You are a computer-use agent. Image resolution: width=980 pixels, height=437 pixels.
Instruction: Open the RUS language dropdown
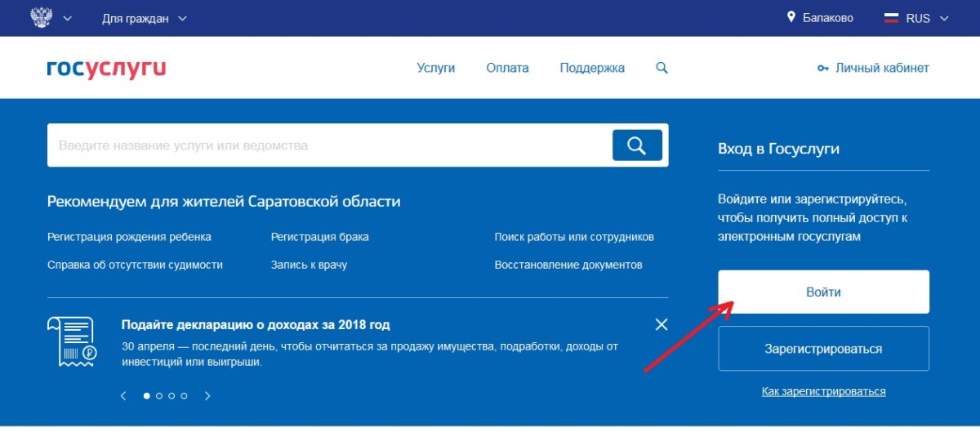[916, 18]
